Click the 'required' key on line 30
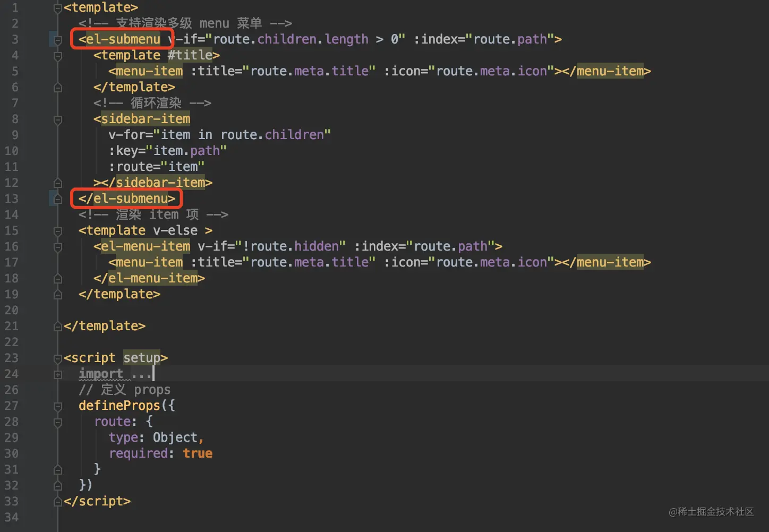 pos(138,453)
